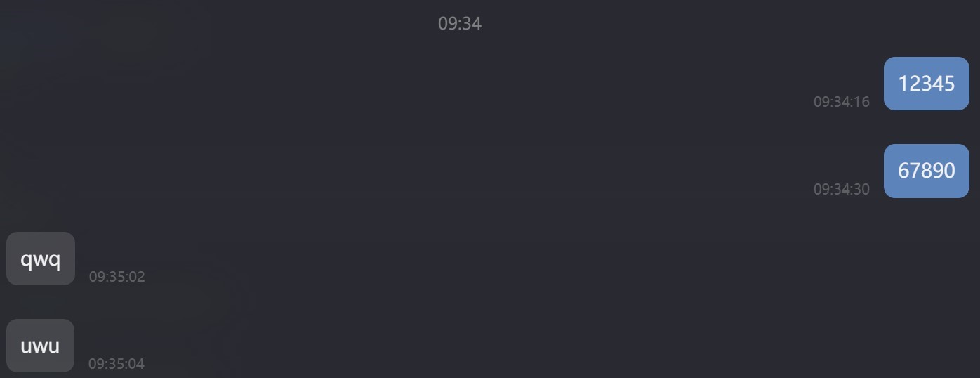Click the 09:35:02 timestamp beside qwq

point(117,277)
